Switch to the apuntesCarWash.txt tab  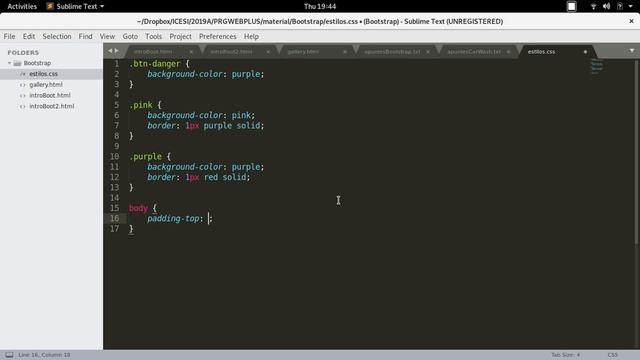tap(474, 52)
